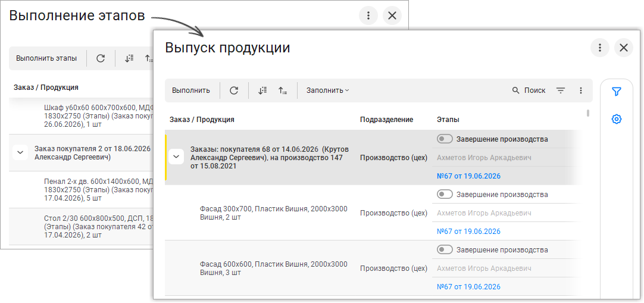The width and height of the screenshot is (644, 303).
Task: Select Заказы: покупателя 68 от 14.06.2026 row text
Action: coord(270,158)
